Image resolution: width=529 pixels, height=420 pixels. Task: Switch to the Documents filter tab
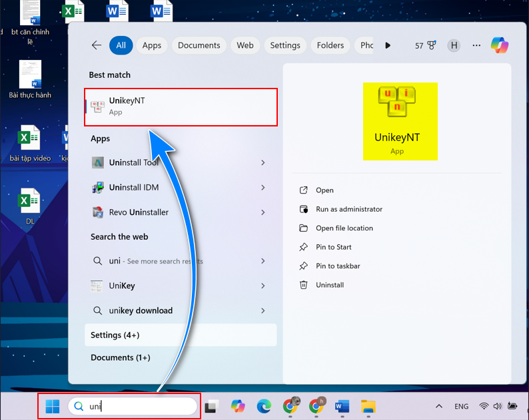tap(199, 45)
